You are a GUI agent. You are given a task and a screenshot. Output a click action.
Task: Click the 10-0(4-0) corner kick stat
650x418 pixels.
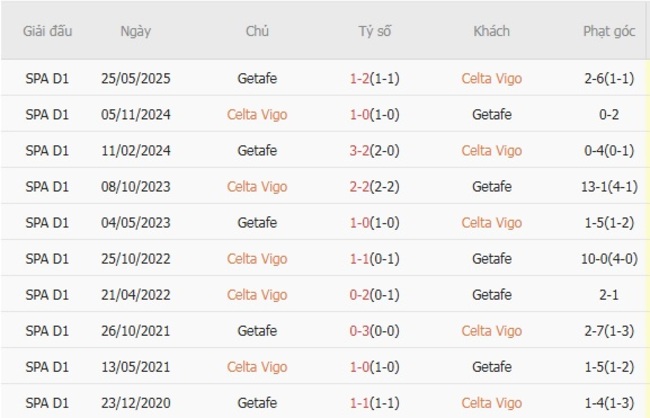609,258
